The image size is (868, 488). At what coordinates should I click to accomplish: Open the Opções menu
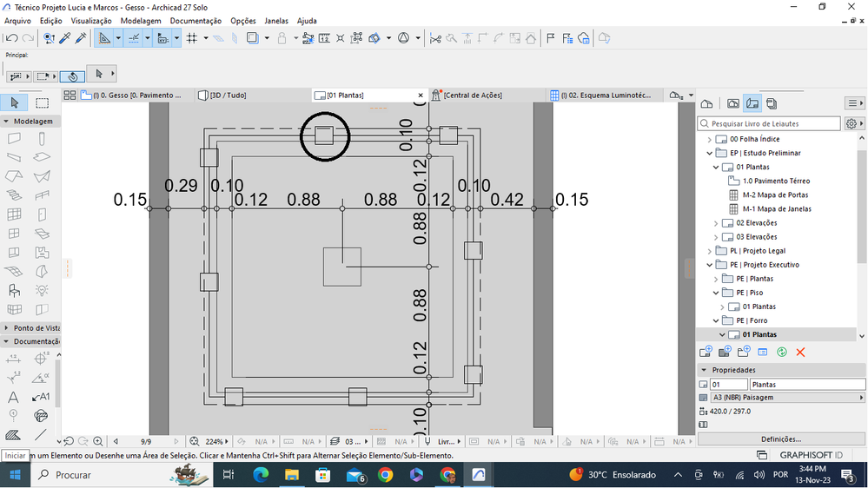243,21
